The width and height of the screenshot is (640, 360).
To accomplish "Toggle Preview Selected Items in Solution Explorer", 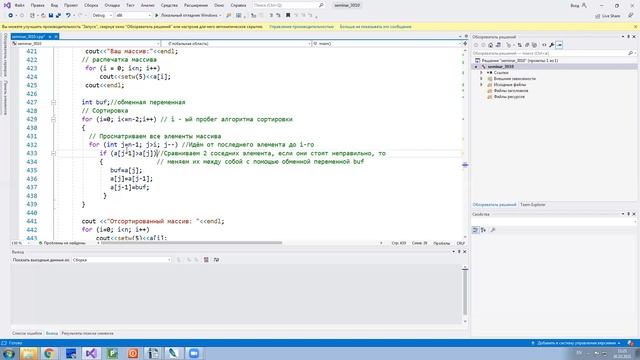I will pos(559,45).
